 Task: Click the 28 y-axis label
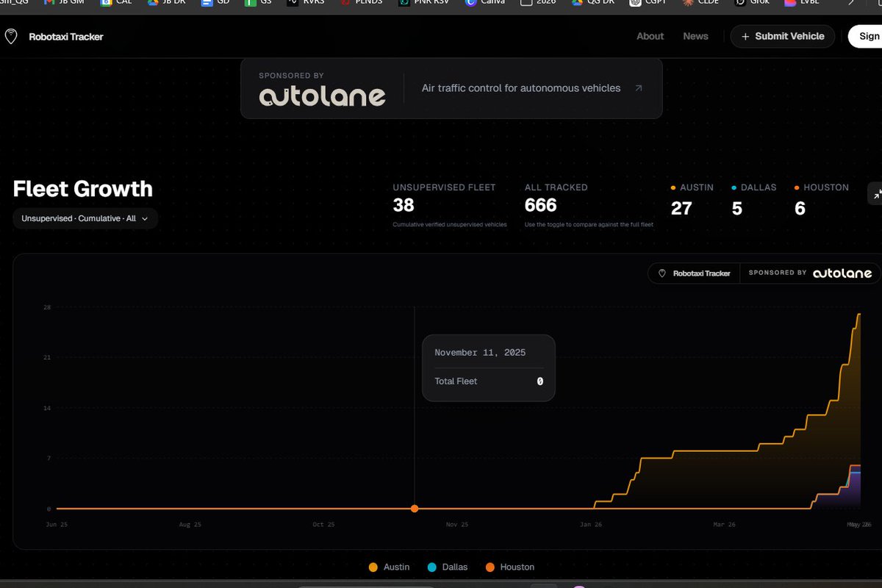[47, 307]
